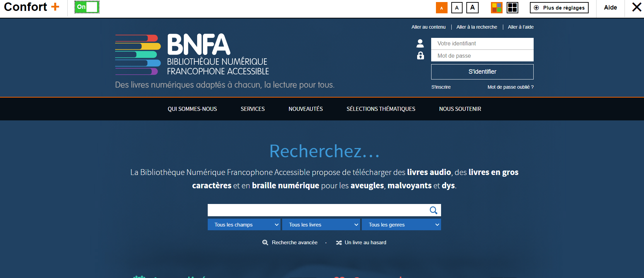This screenshot has width=644, height=278.
Task: Follow the Aller au contenu link
Action: click(x=428, y=27)
